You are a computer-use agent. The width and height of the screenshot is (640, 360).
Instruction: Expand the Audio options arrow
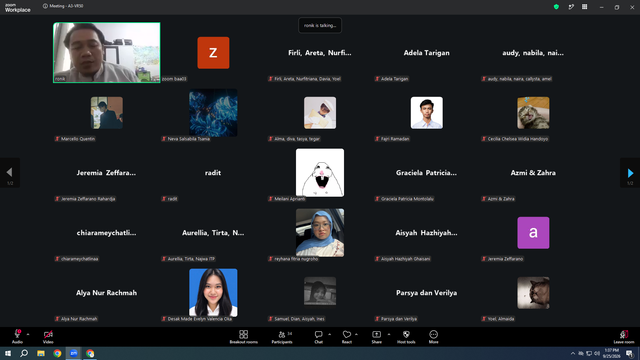[x=28, y=334]
